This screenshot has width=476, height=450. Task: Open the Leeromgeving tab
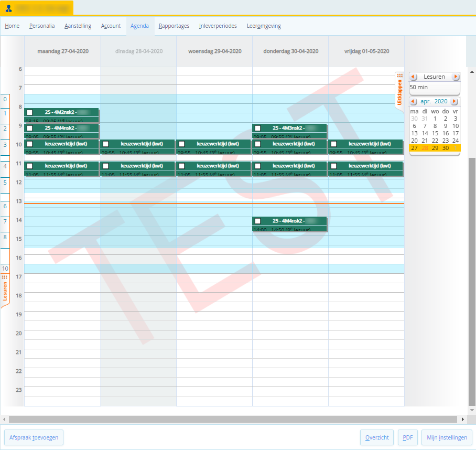click(264, 26)
